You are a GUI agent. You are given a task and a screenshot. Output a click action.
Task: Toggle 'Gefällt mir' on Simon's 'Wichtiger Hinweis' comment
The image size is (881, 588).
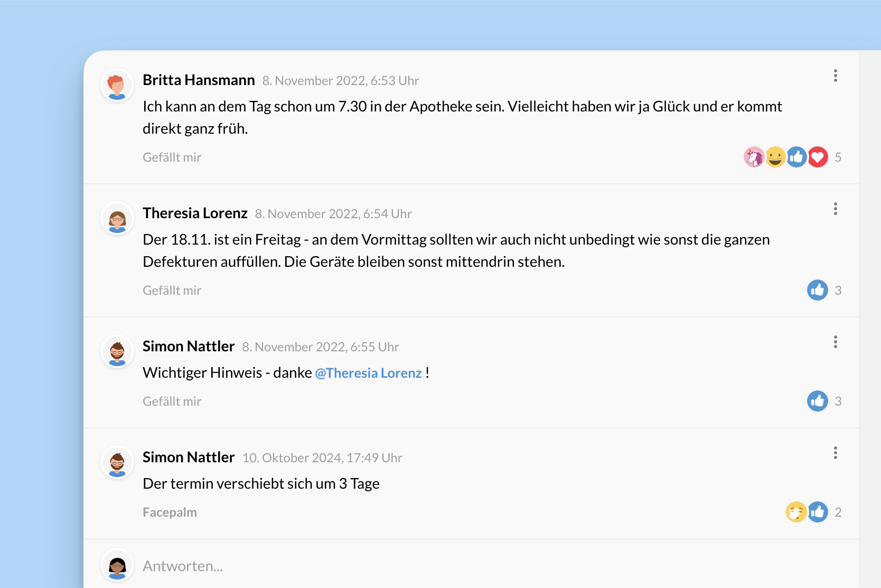172,402
